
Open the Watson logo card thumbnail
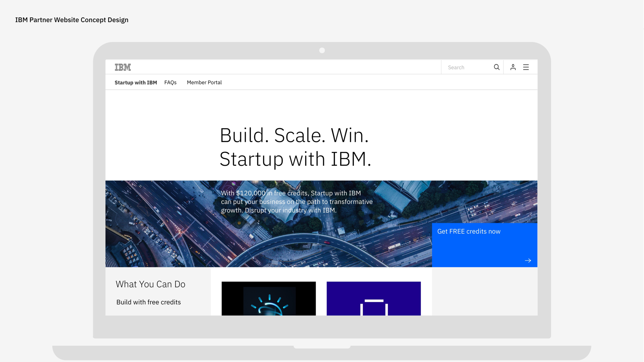click(x=268, y=298)
